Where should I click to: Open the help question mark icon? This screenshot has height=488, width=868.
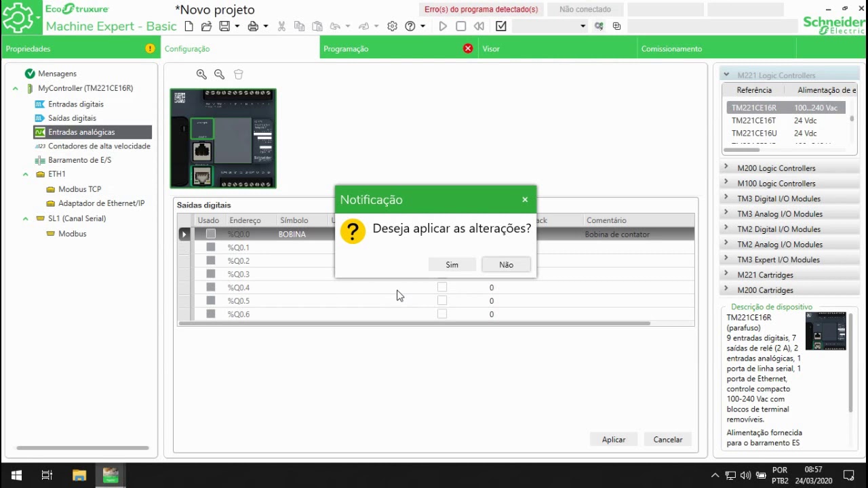pyautogui.click(x=410, y=26)
